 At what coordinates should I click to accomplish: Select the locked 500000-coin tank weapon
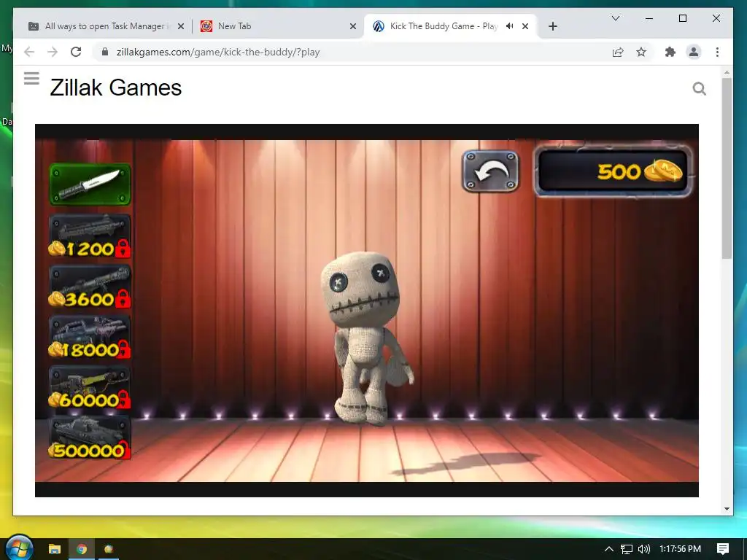tap(90, 438)
